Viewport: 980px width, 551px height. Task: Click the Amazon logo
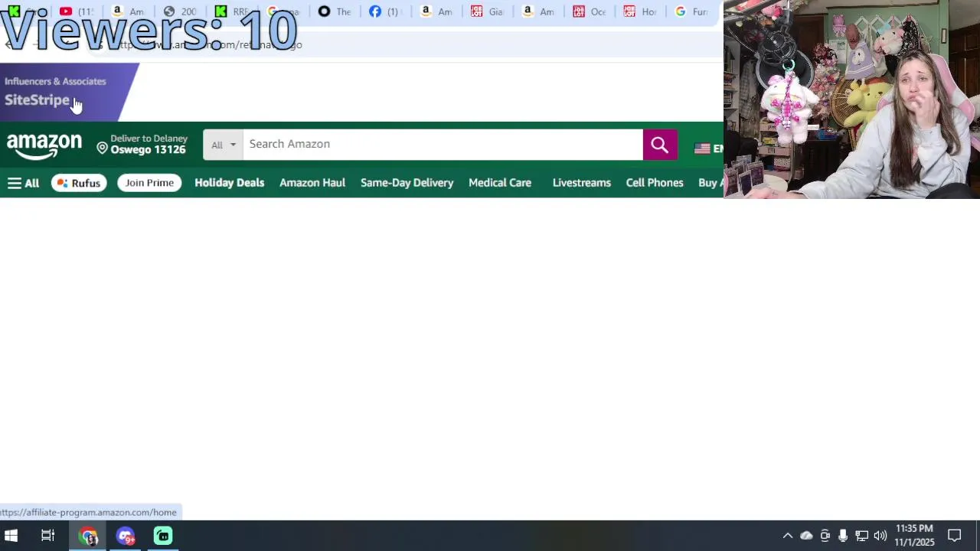(x=44, y=145)
